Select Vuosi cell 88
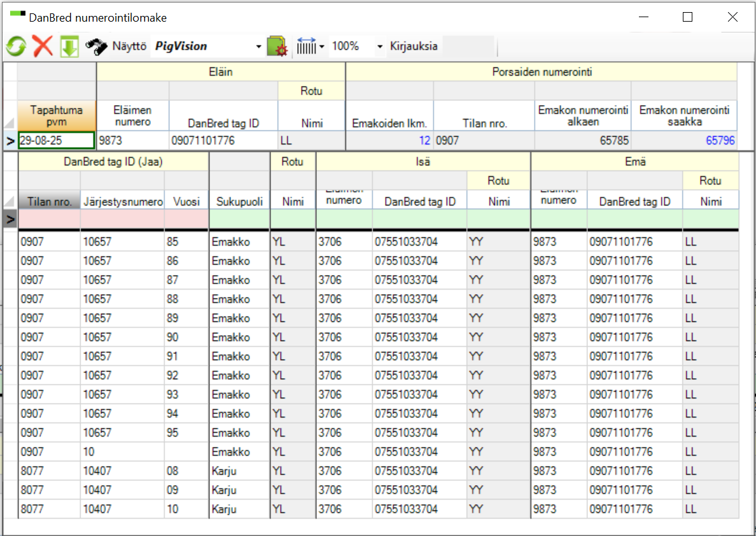 (186, 299)
